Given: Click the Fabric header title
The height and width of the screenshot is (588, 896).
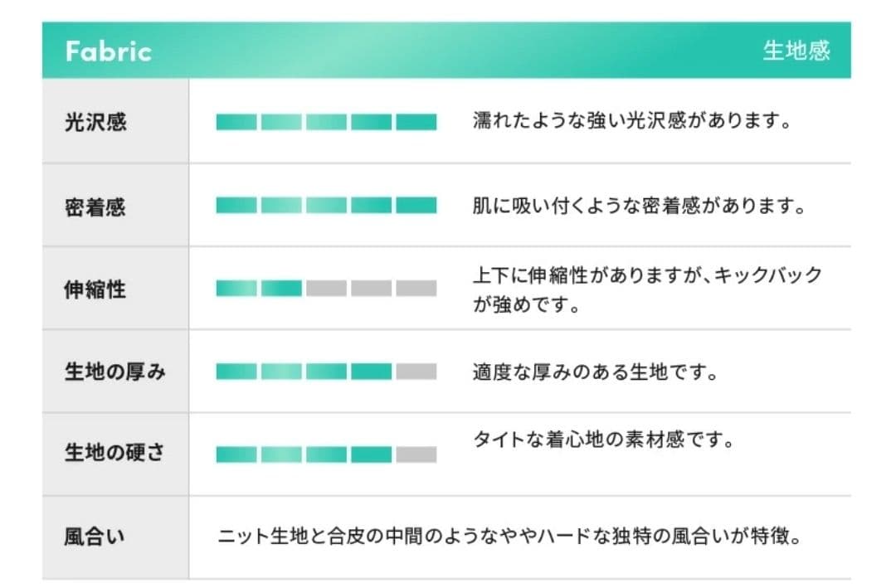Looking at the screenshot, I should 109,51.
